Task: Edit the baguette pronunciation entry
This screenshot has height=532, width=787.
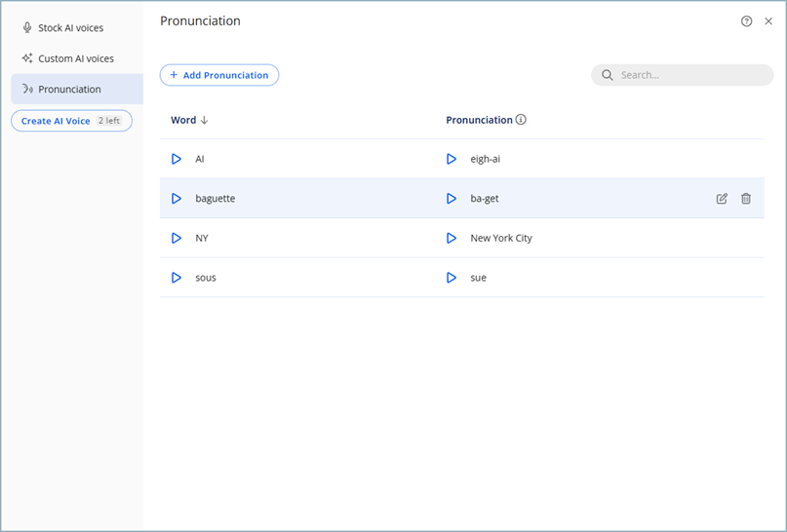Action: coord(722,199)
